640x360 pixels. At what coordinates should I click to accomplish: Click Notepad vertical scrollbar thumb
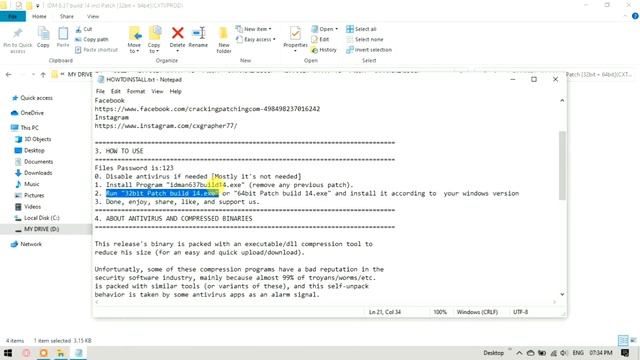pos(562,165)
